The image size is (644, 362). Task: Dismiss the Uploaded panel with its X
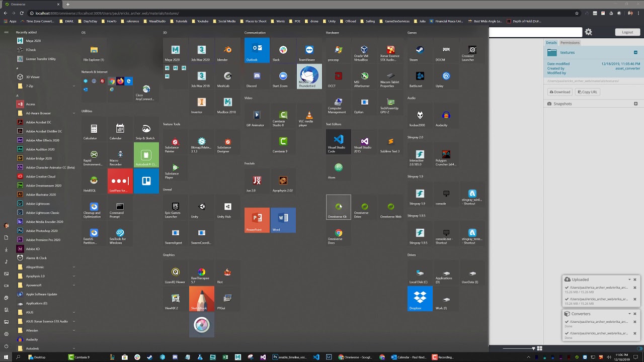[635, 280]
